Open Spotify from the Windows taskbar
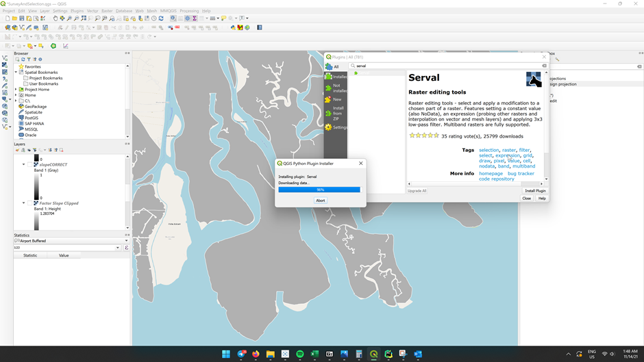 300,354
